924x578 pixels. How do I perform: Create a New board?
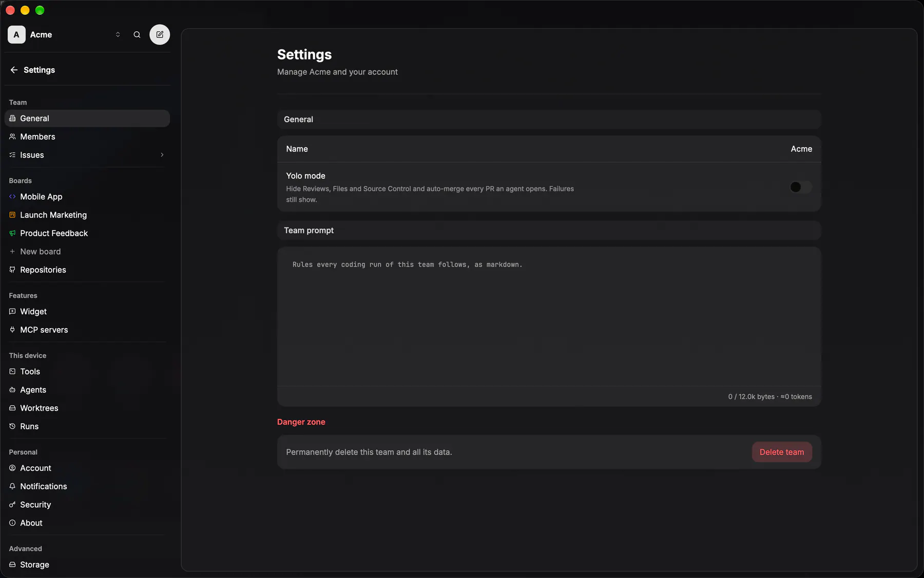[x=87, y=252]
